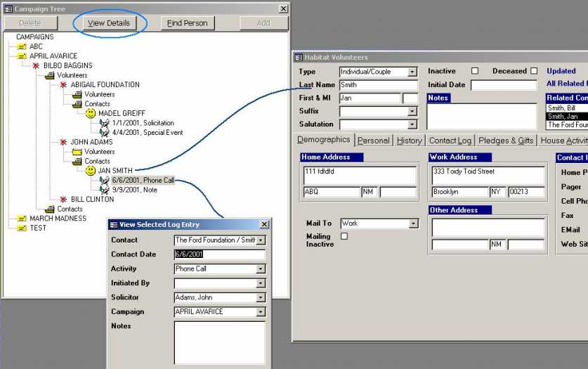The height and width of the screenshot is (369, 588).
Task: Click smiley face icon beside JAN SMITH
Action: coord(91,171)
